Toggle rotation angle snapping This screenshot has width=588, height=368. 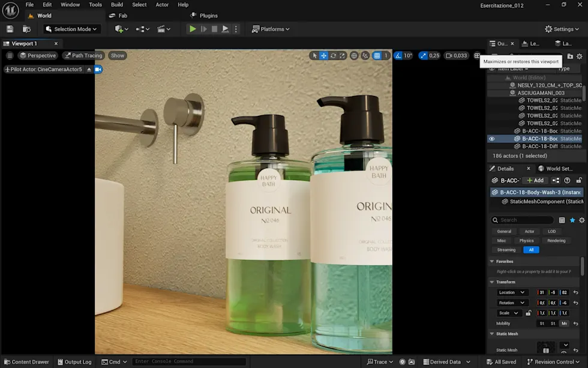[398, 55]
